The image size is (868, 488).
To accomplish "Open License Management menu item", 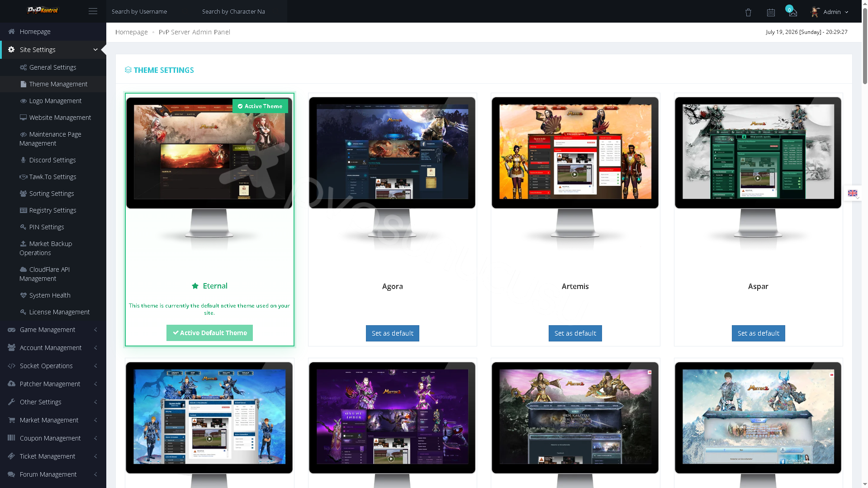I will tap(53, 312).
